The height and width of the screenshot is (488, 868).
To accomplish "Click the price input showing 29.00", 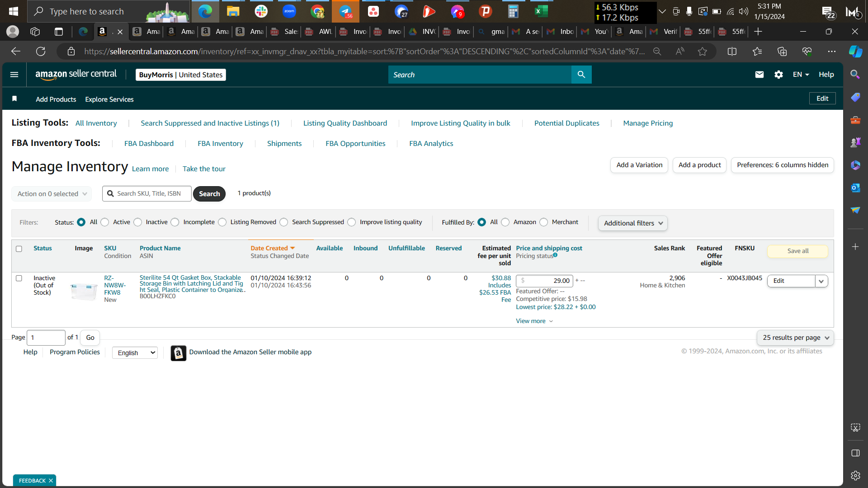I will click(x=545, y=281).
